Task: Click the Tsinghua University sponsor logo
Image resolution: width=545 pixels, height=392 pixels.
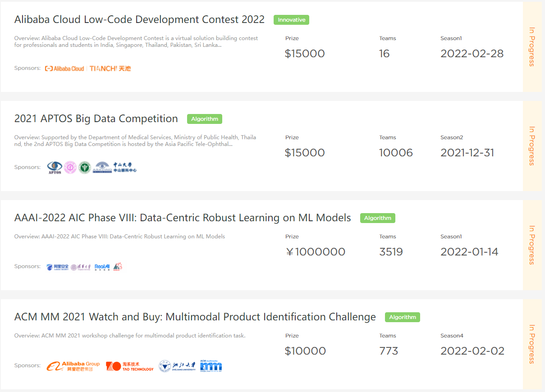Action: [x=81, y=267]
